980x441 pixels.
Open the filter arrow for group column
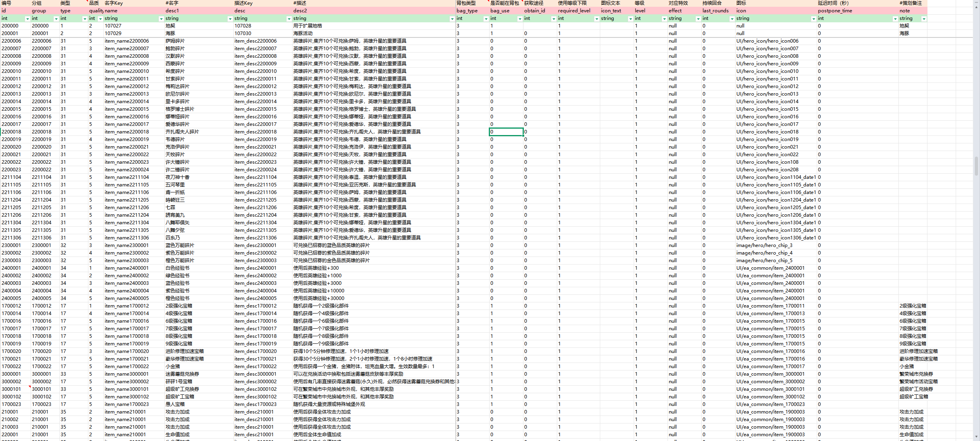pyautogui.click(x=56, y=19)
